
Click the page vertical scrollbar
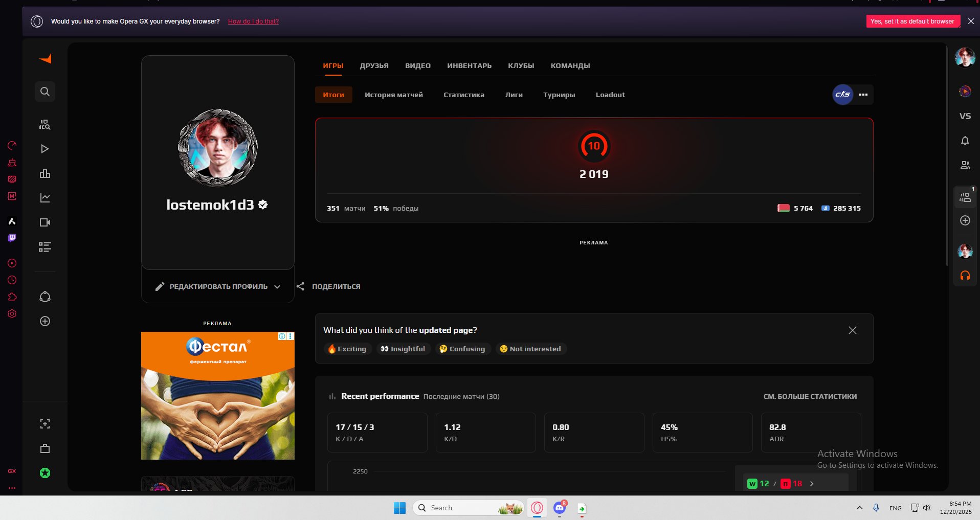(x=947, y=153)
